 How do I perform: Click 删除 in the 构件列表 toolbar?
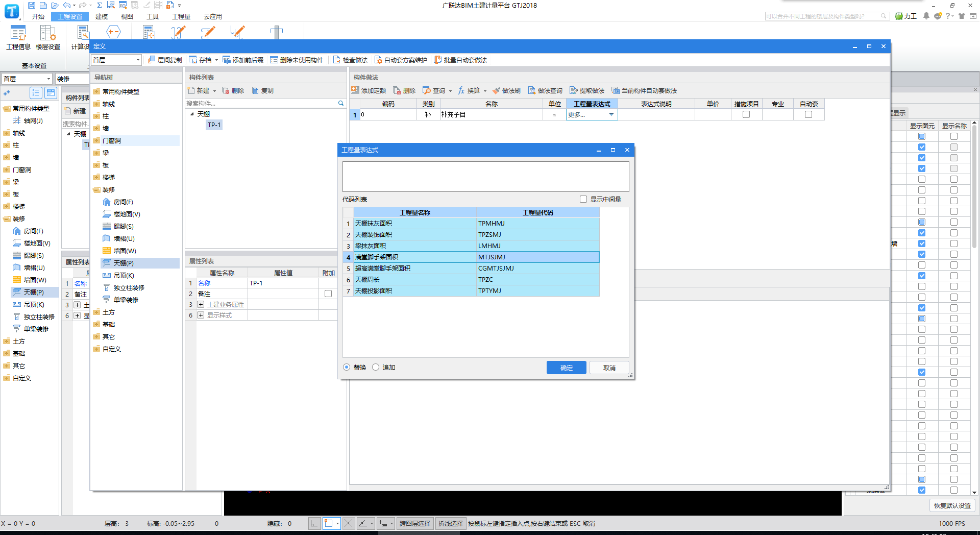[x=233, y=90]
